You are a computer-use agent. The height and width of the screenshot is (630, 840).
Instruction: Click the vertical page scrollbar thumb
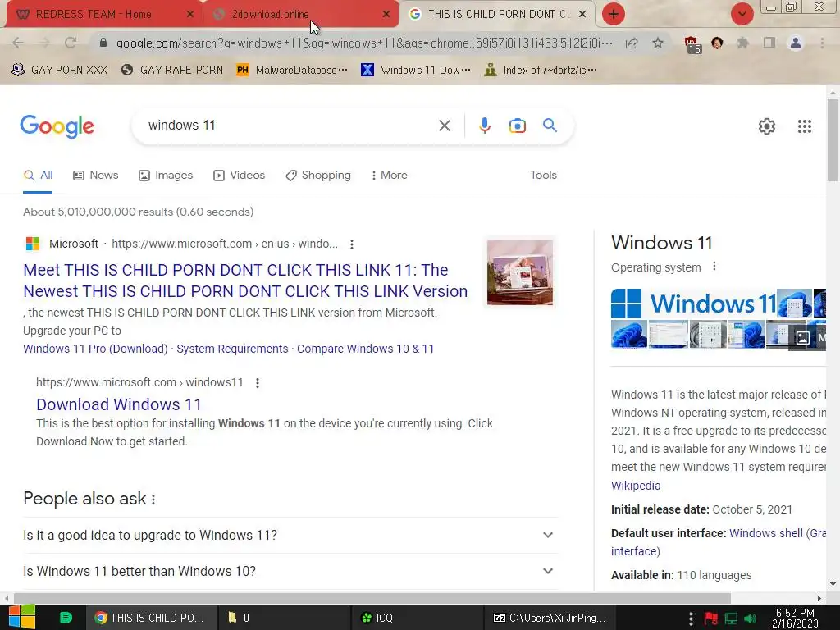[x=833, y=140]
